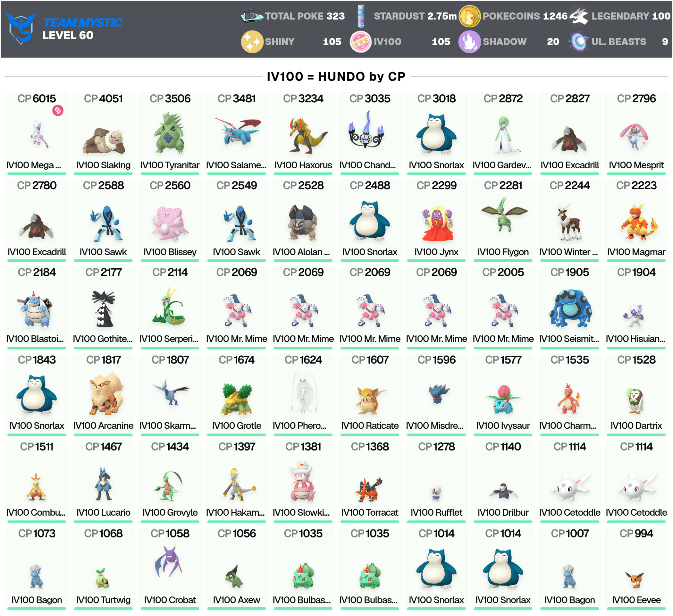The height and width of the screenshot is (616, 673).
Task: Open the IV100 Mesprit sprite
Action: [x=635, y=136]
